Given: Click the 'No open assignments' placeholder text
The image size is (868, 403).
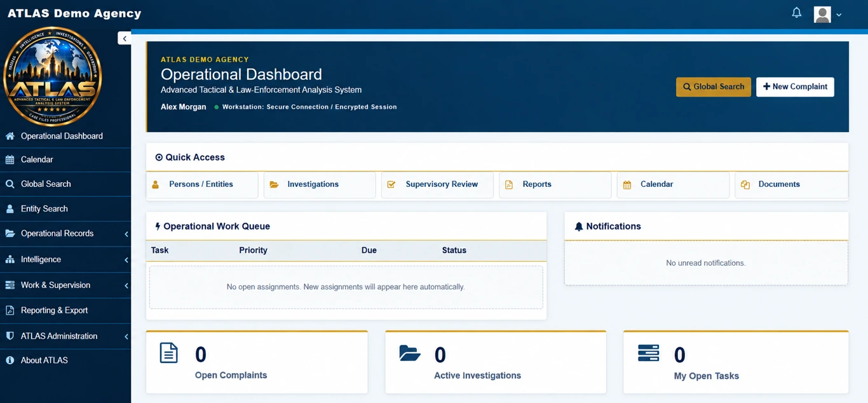Looking at the screenshot, I should coord(346,287).
